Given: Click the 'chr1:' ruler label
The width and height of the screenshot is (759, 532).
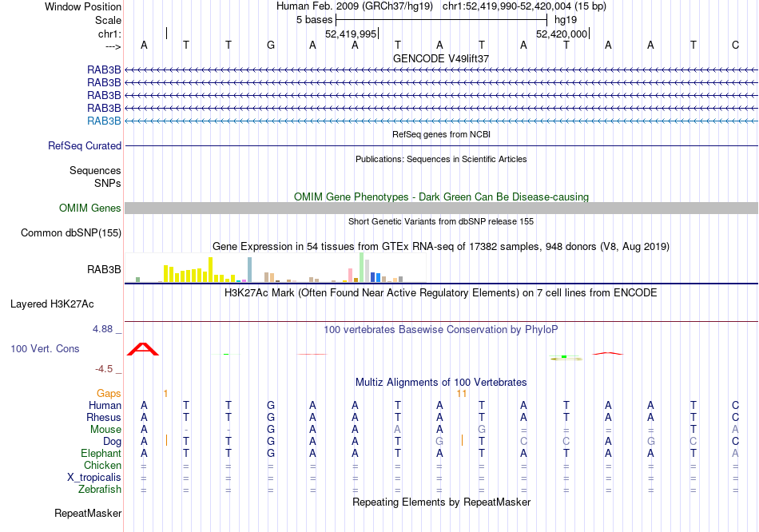Looking at the screenshot, I should tap(109, 34).
